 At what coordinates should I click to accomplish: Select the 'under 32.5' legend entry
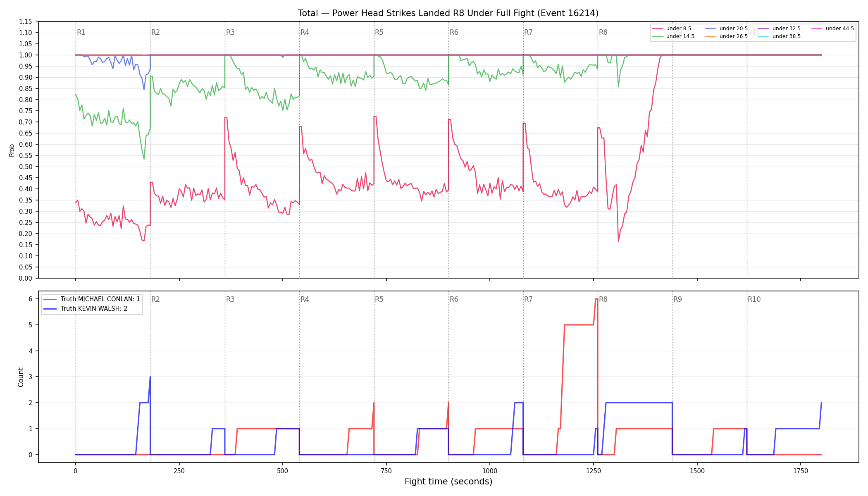click(780, 29)
